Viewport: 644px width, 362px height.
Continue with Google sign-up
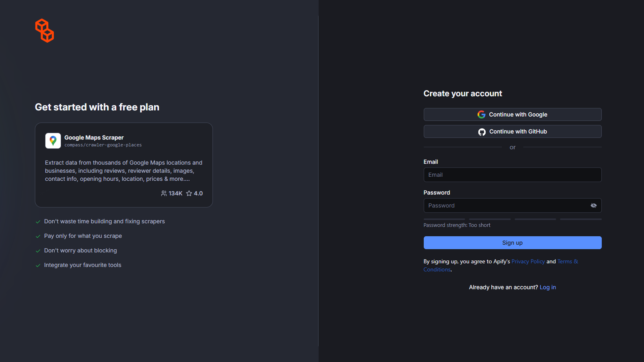[513, 115]
